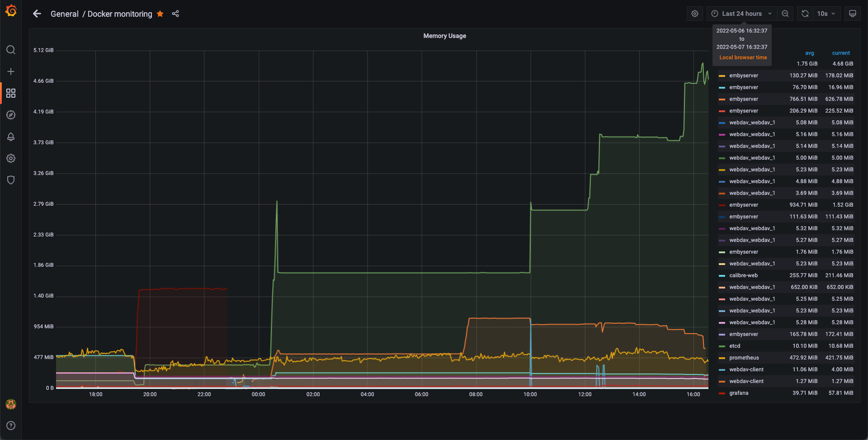Open the Explore compass icon
This screenshot has width=868, height=440.
11,115
